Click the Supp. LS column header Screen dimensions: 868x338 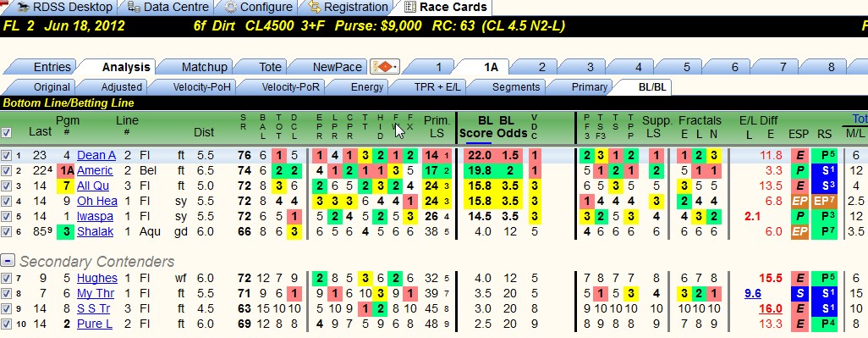click(x=656, y=127)
